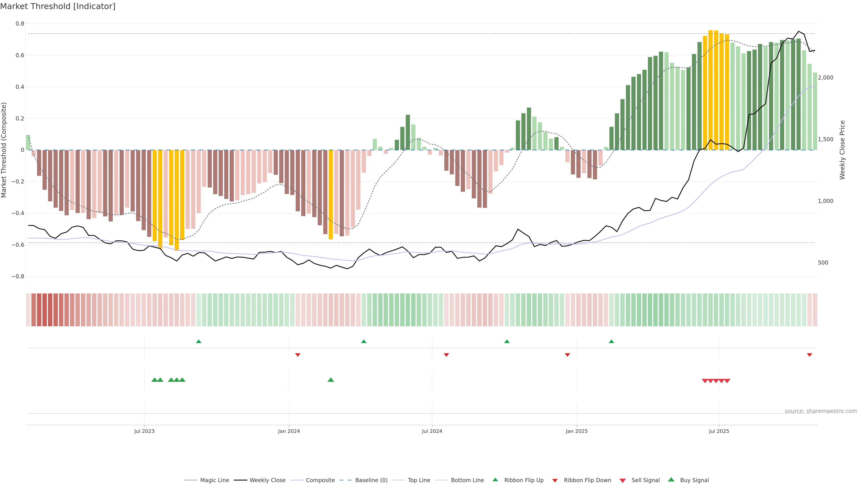Toggle Magic Line legend entry
Viewport: 868px width, 488px height.
pyautogui.click(x=214, y=480)
